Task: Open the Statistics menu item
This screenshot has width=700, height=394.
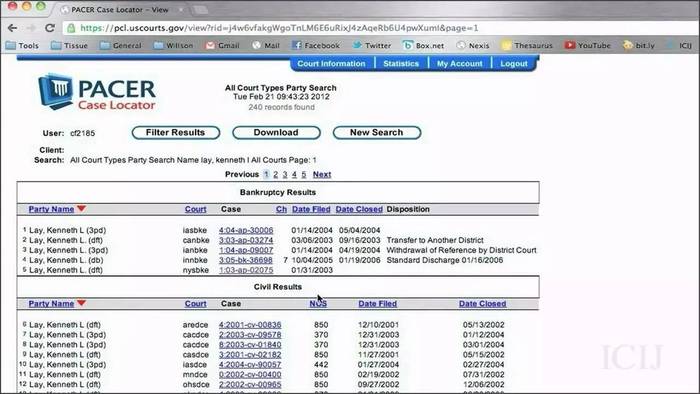Action: 401,64
